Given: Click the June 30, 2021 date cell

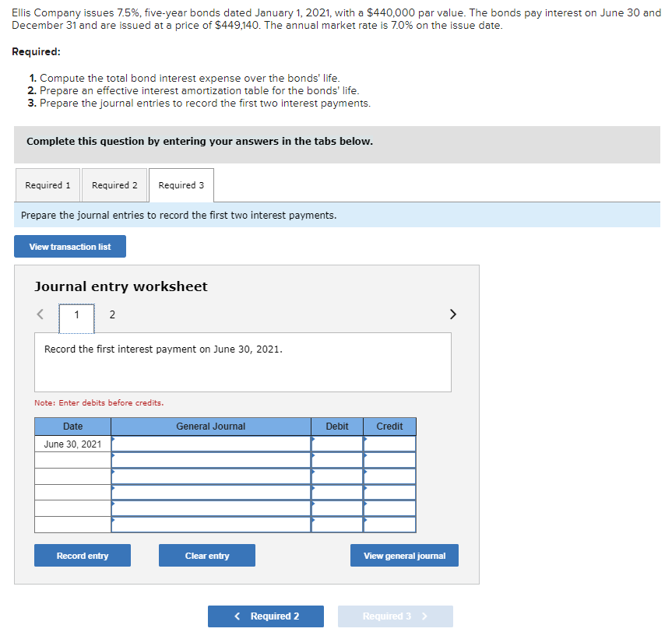Looking at the screenshot, I should pyautogui.click(x=73, y=444).
